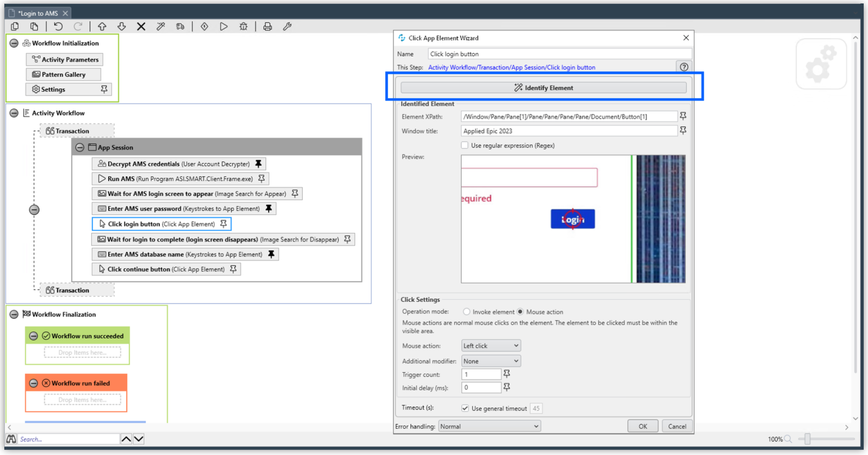Uncheck Use general timeout

click(x=465, y=408)
